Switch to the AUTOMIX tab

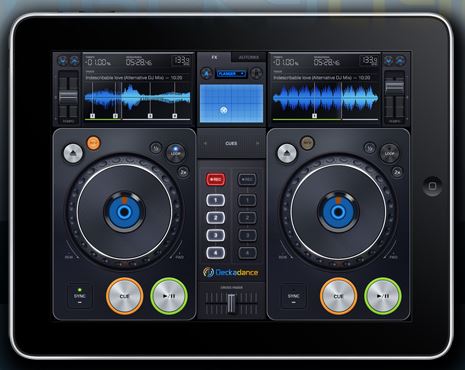[249, 57]
